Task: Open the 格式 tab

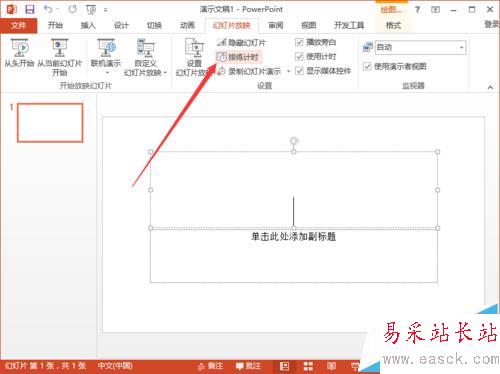Action: [x=393, y=25]
